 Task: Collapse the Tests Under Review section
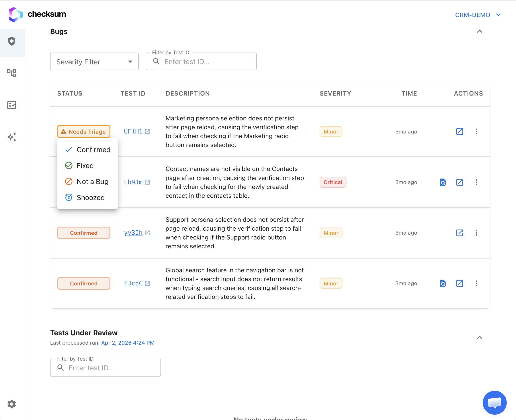coord(480,337)
